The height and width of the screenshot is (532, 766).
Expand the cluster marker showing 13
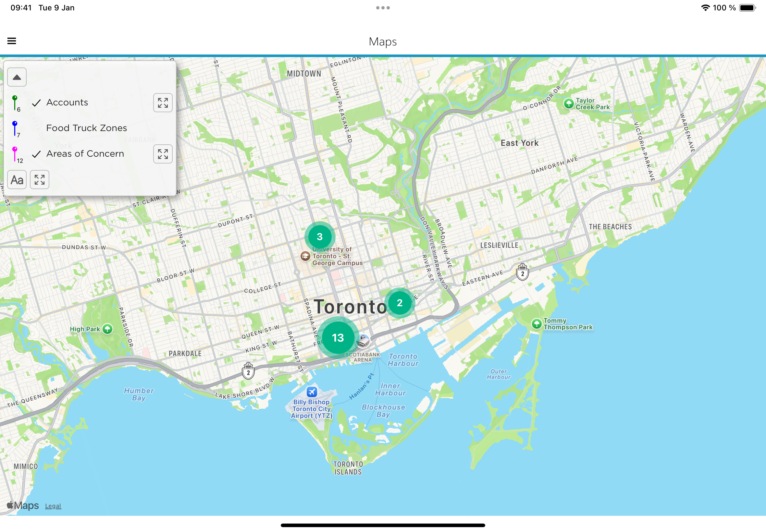(338, 338)
